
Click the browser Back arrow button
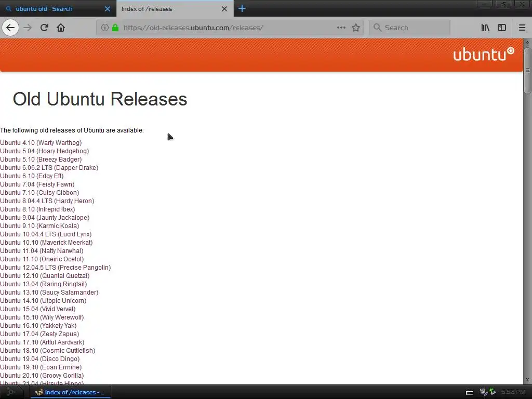pyautogui.click(x=10, y=28)
